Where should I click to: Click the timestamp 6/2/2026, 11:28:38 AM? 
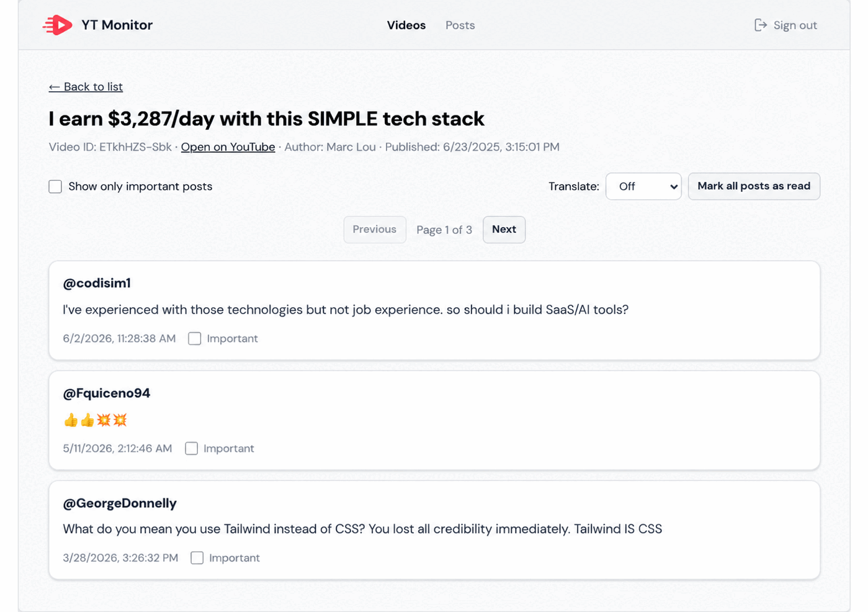[119, 339]
